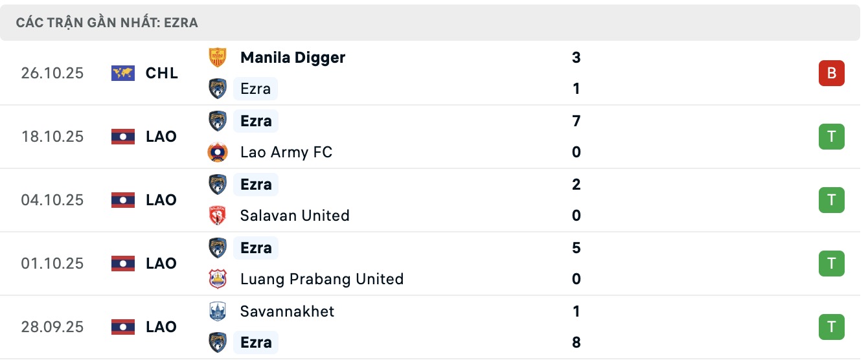
Task: Click the Luang Prabang United crest
Action: 218,279
